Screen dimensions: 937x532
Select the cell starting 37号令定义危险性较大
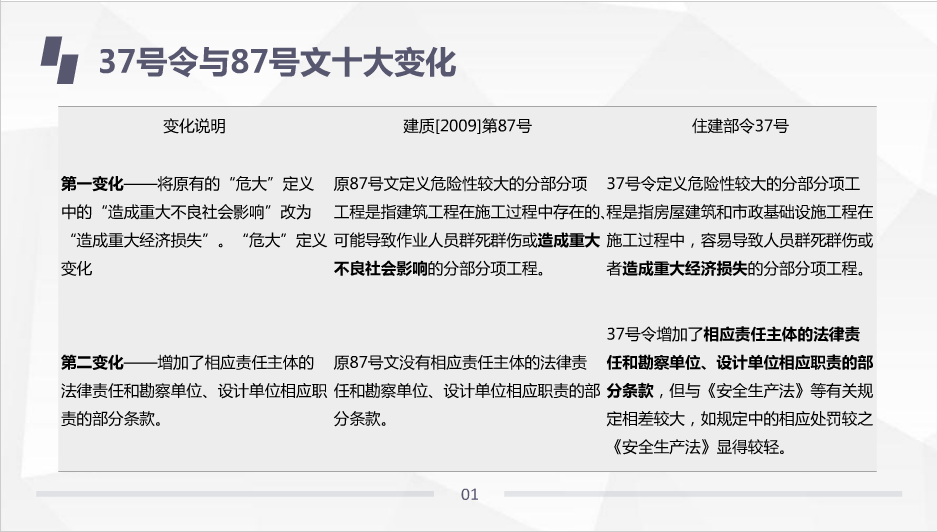[x=740, y=226]
